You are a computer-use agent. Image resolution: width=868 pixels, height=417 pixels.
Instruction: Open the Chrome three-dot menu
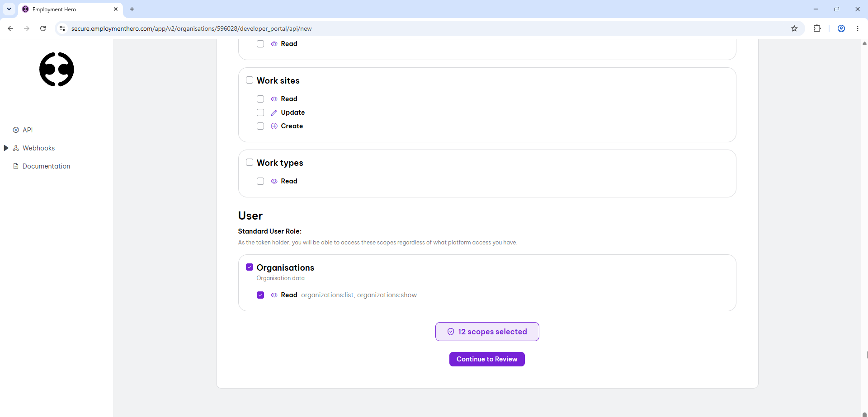[x=858, y=28]
